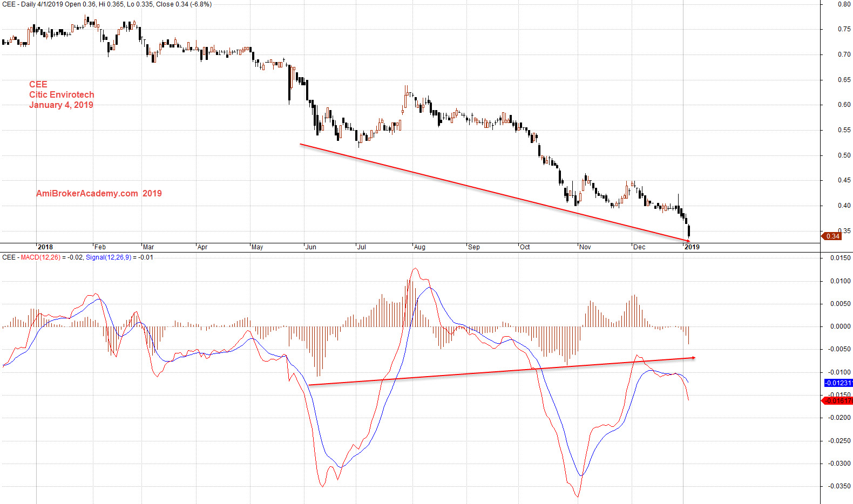This screenshot has height=504, width=853.
Task: Select the -0.01231 signal value label
Action: click(838, 383)
